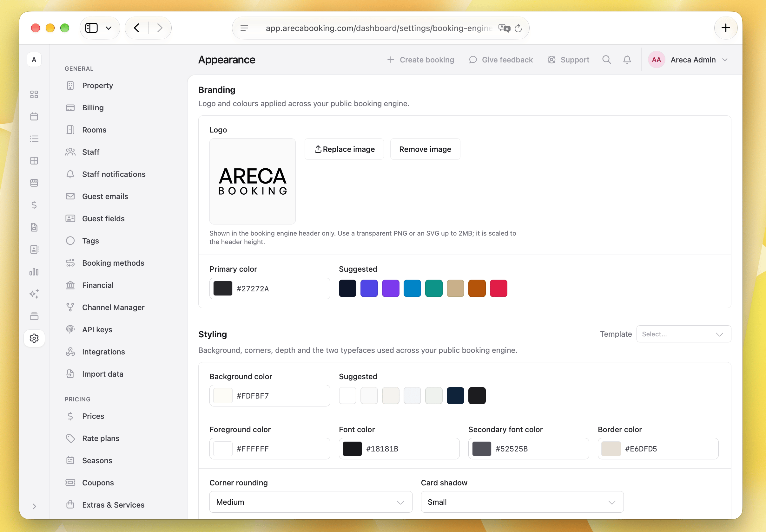
Task: Click the storefront icon in left rail
Action: [x=34, y=183]
